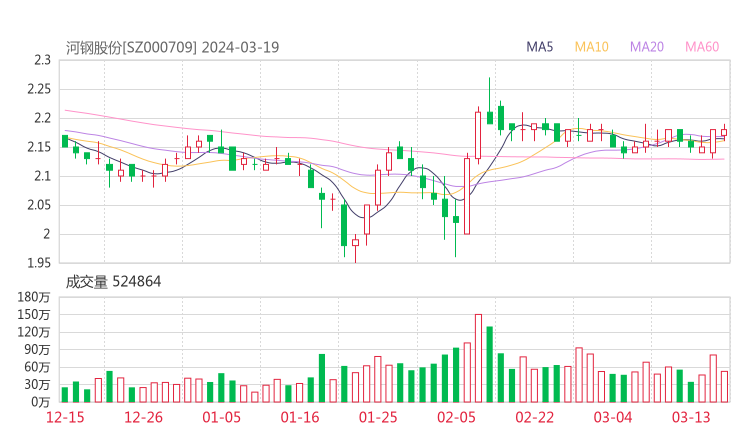
Task: Click the 12-15 date axis label
Action: tap(65, 417)
